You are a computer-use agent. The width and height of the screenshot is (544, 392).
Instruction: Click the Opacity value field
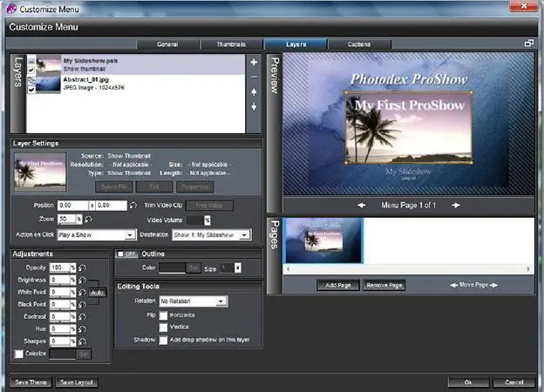pos(60,267)
